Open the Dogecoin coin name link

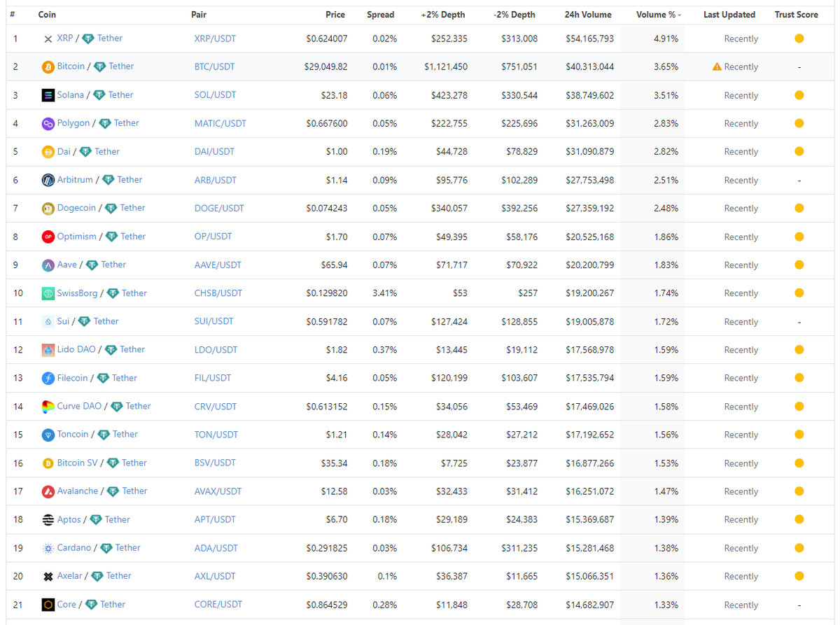[x=76, y=208]
